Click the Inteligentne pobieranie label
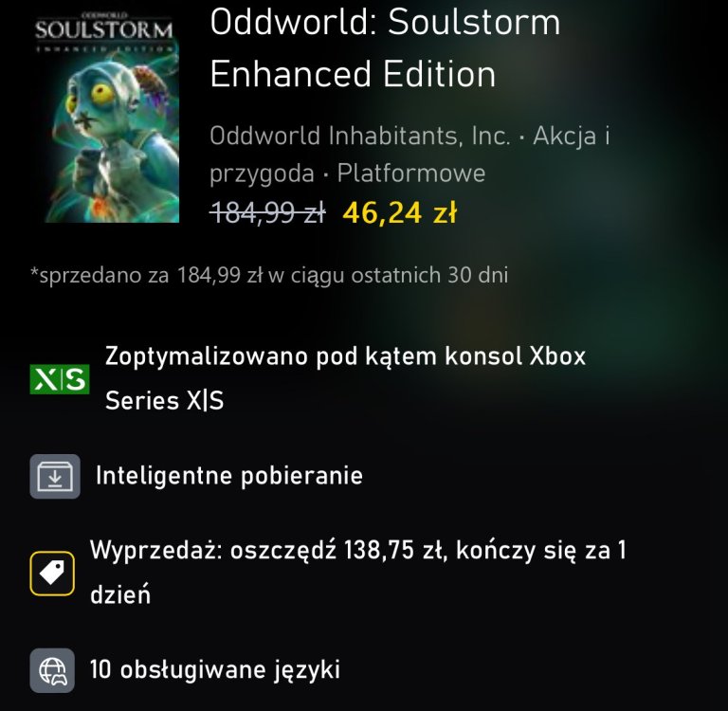The width and height of the screenshot is (728, 711). pos(229,476)
